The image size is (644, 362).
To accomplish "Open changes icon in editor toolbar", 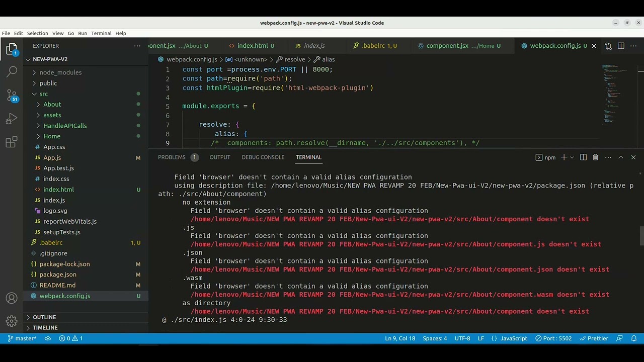I will 608,46.
